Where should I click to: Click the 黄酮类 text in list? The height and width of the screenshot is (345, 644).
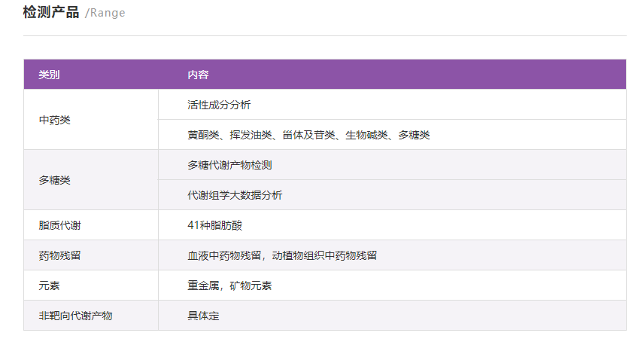click(x=203, y=135)
